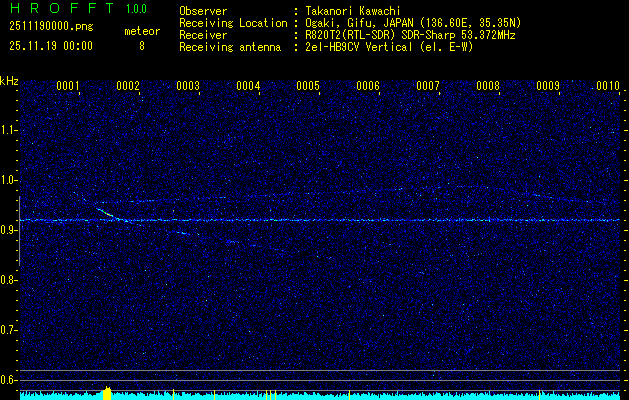Click the meteor count value 8
Viewport: 629px width, 400px height.
click(x=141, y=46)
